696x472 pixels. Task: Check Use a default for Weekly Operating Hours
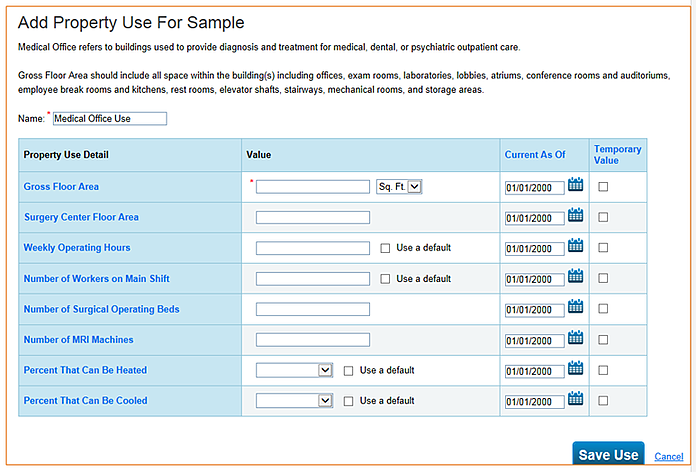click(386, 248)
